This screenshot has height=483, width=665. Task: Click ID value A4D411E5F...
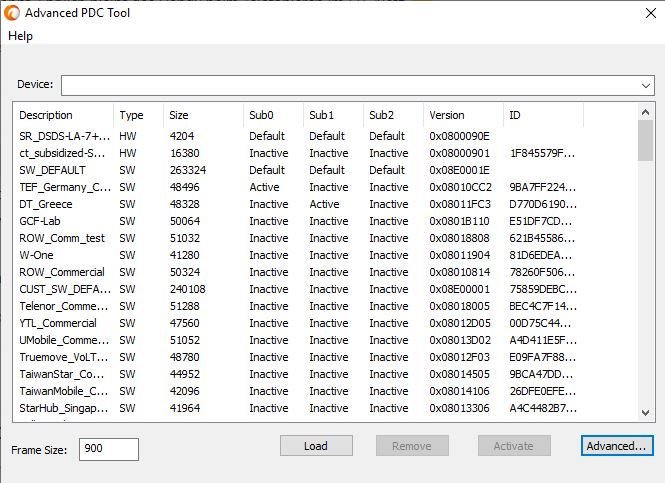coord(542,340)
